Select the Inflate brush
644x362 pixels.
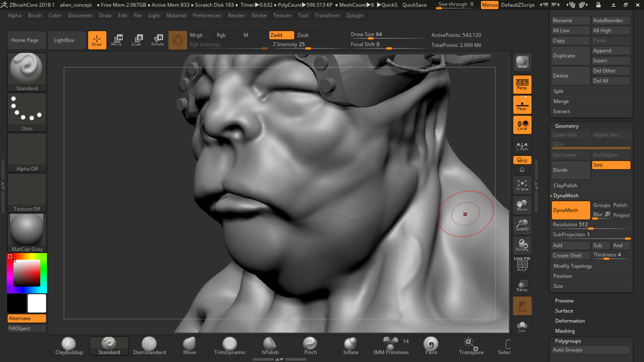(x=351, y=346)
